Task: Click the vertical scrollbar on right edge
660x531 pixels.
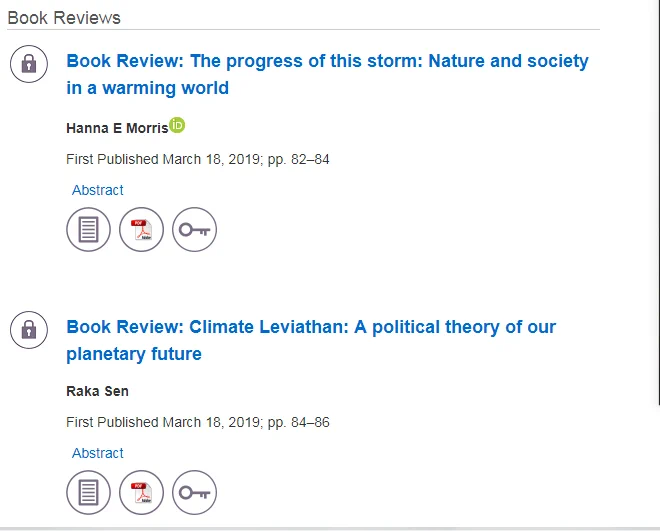Action: [659, 202]
